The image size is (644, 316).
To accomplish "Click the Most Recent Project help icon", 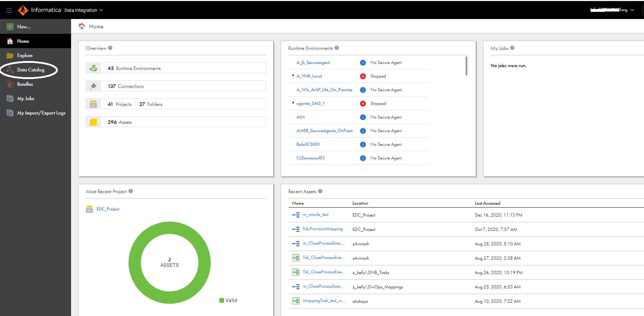I will coord(131,191).
